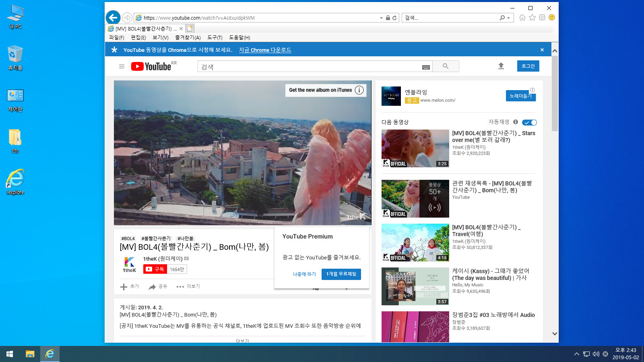This screenshot has width=644, height=362.
Task: Click the 노래더듣기 ad button
Action: click(x=521, y=96)
